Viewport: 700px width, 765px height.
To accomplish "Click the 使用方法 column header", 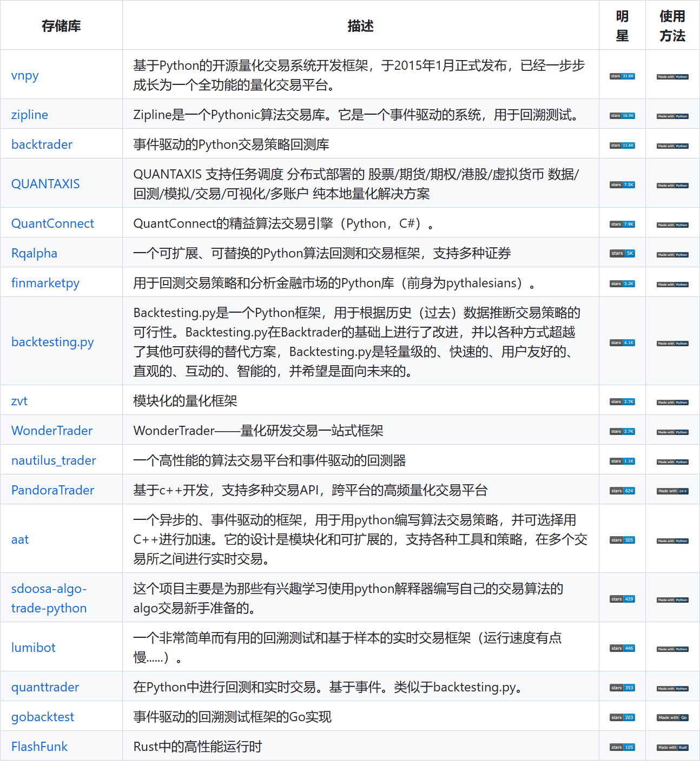I will click(672, 25).
